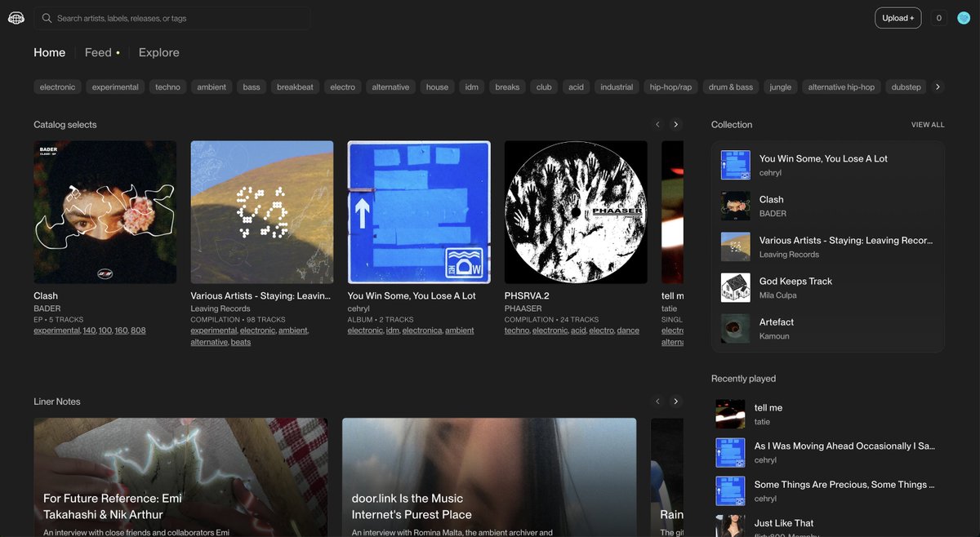Click the BADER artist name under Clash
The width and height of the screenshot is (980, 537).
[47, 308]
